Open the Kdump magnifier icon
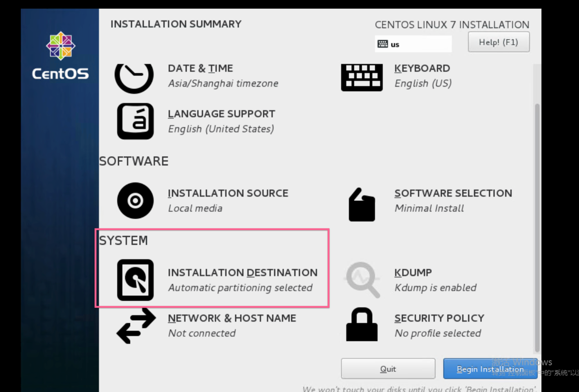579x392 pixels. (x=363, y=280)
